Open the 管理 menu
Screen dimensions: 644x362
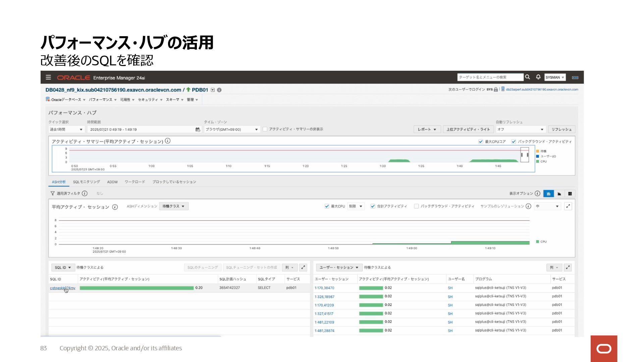[x=193, y=100]
